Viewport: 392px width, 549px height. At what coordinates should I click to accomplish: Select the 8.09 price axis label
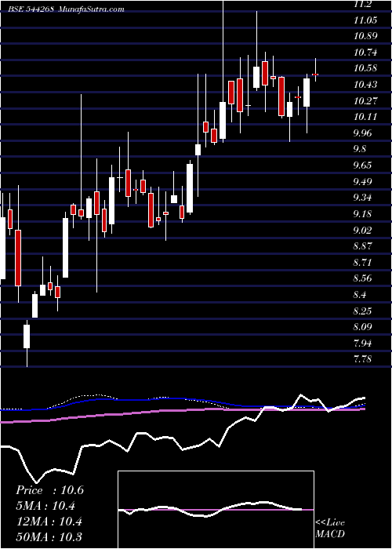coord(363,327)
